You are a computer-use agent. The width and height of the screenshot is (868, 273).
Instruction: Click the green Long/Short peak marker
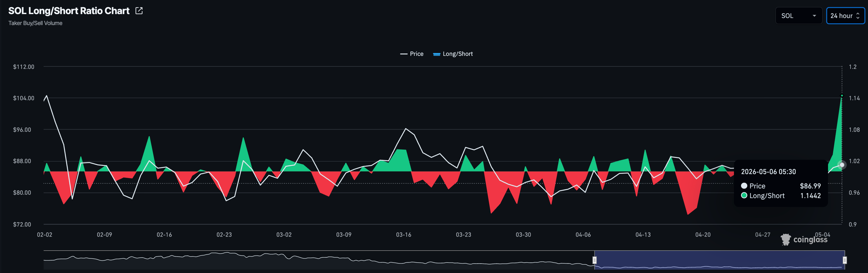tap(842, 96)
